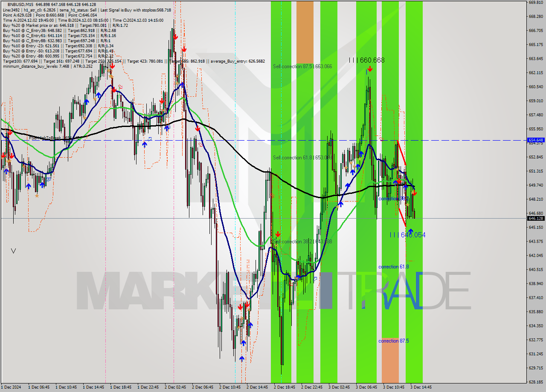Click the 'Target100: 677.694' targets line
The image size is (546, 392).
pyautogui.click(x=134, y=61)
